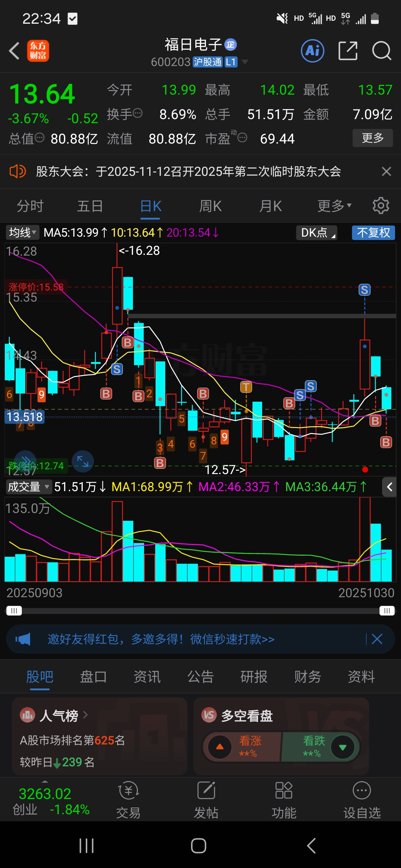Switch to 周K chart tab
Screen dimensions: 401x868
tap(211, 206)
